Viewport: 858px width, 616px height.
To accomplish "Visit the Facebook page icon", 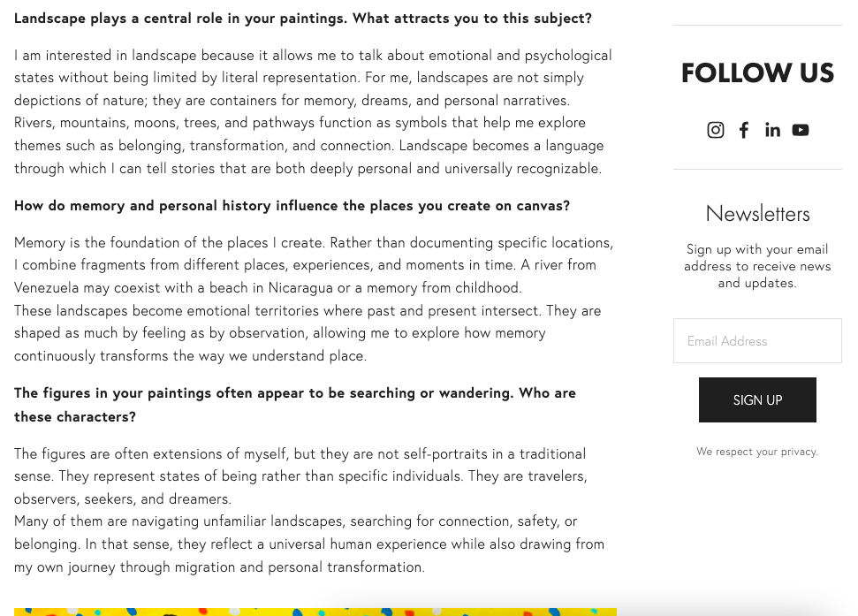I will pos(744,130).
